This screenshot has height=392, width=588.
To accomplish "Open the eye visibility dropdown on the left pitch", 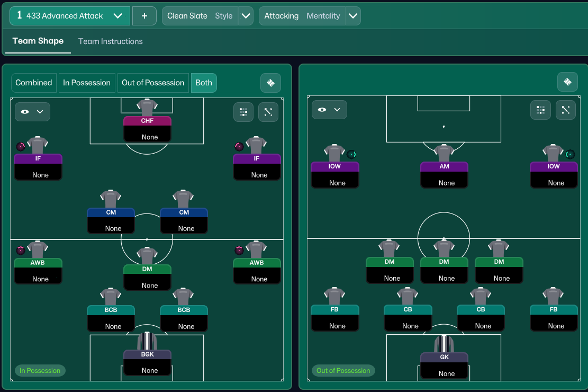I will point(32,112).
